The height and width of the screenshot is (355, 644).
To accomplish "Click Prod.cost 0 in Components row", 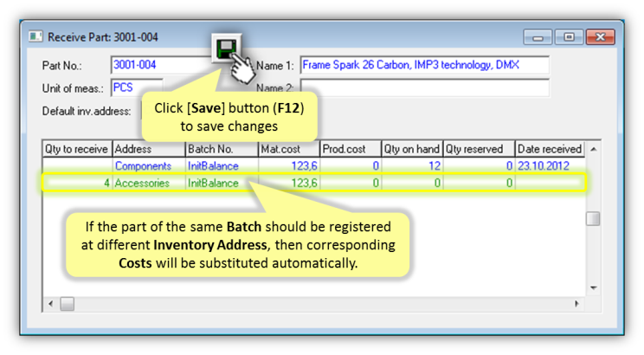I will click(x=351, y=166).
